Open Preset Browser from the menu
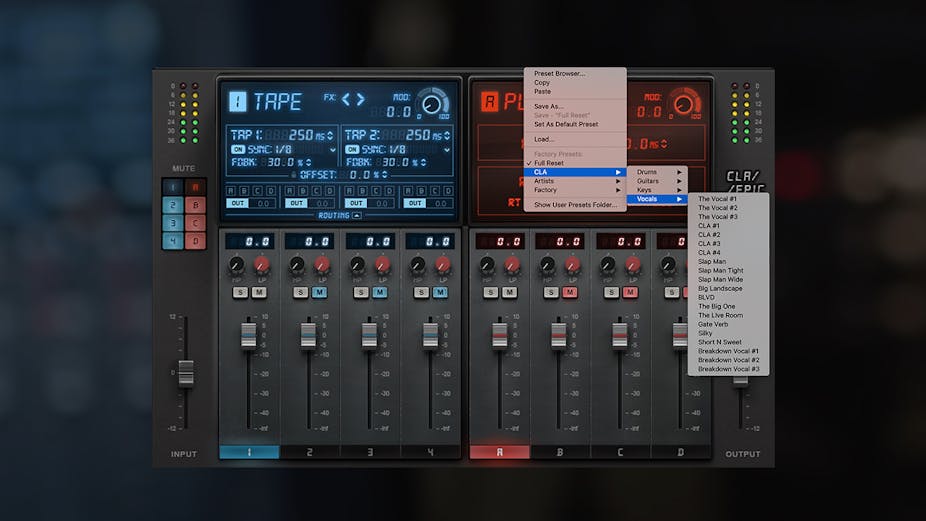926x521 pixels. coord(559,73)
